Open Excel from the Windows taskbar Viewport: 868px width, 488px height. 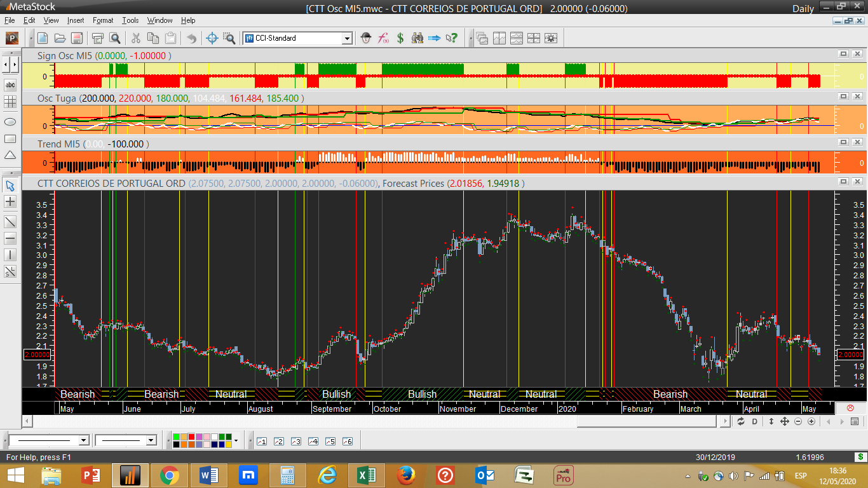[x=365, y=475]
